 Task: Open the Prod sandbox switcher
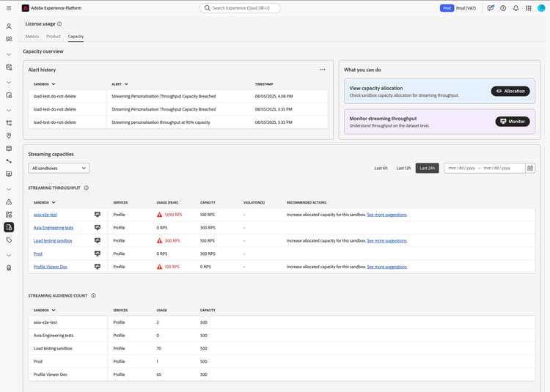[x=458, y=8]
